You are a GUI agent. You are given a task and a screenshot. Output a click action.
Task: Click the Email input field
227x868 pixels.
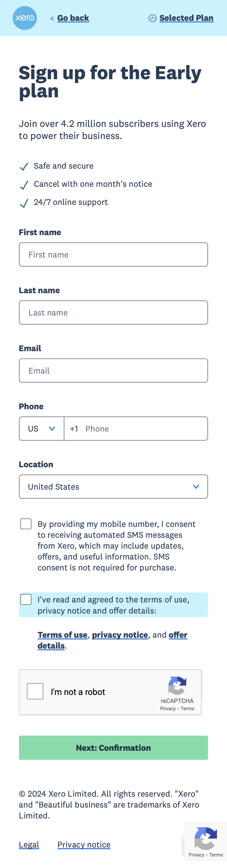coord(114,370)
